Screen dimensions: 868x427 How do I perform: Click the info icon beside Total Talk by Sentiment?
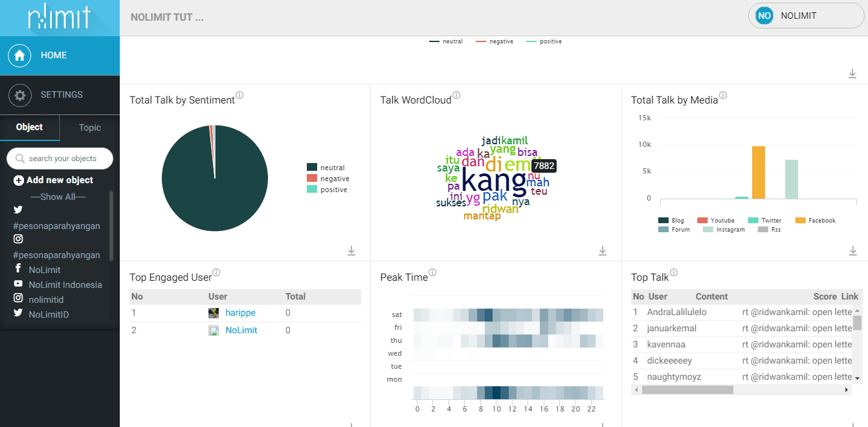(239, 96)
